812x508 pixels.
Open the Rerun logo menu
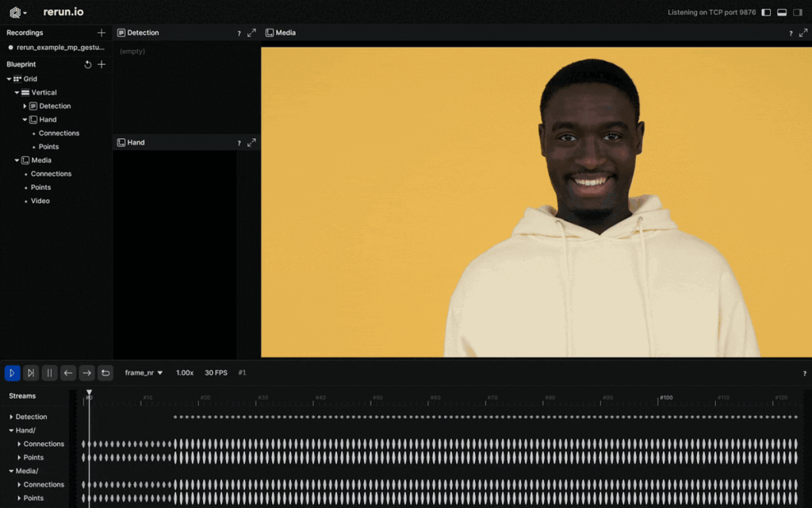click(17, 12)
